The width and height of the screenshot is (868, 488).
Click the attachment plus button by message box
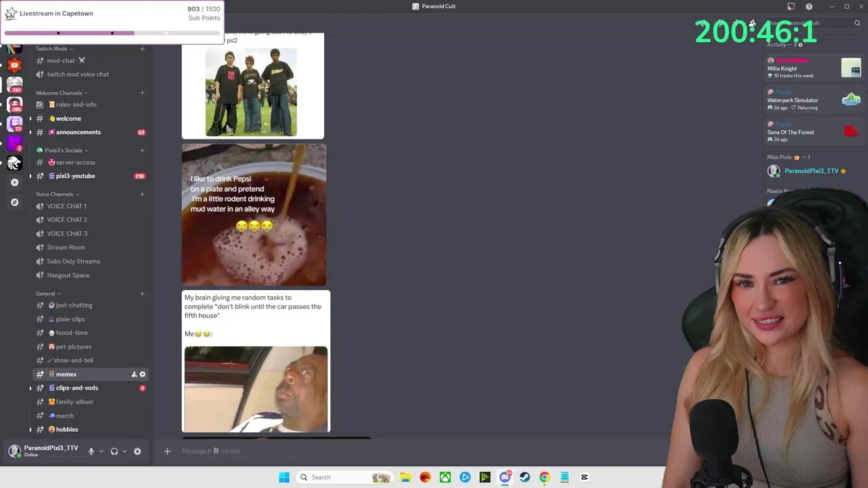[x=167, y=451]
